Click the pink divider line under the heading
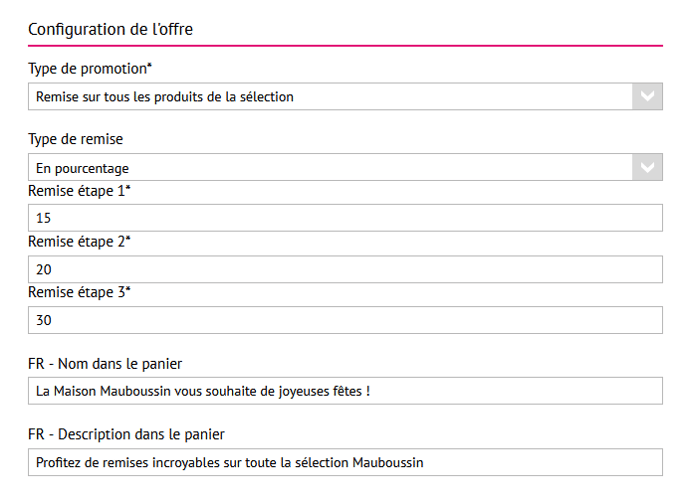 [x=345, y=46]
